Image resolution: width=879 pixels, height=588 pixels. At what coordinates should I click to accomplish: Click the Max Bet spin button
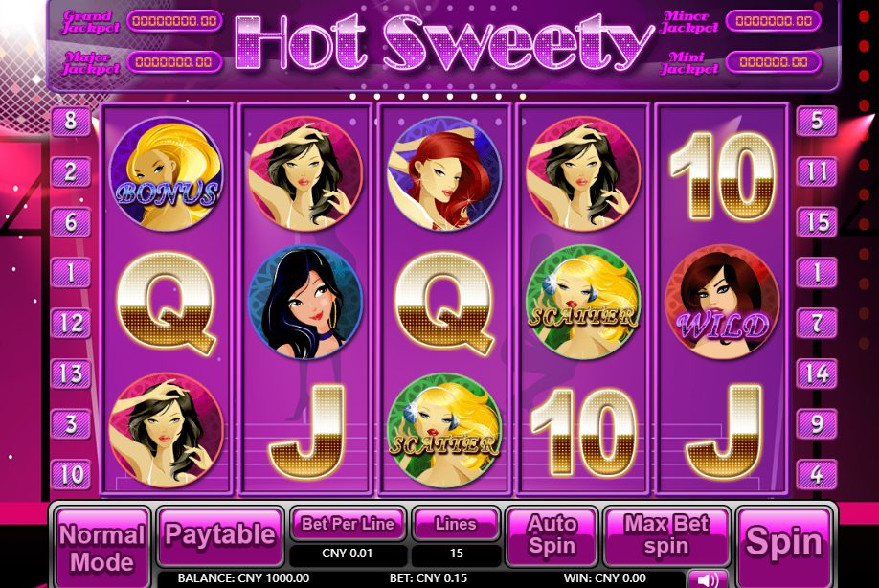[x=666, y=536]
